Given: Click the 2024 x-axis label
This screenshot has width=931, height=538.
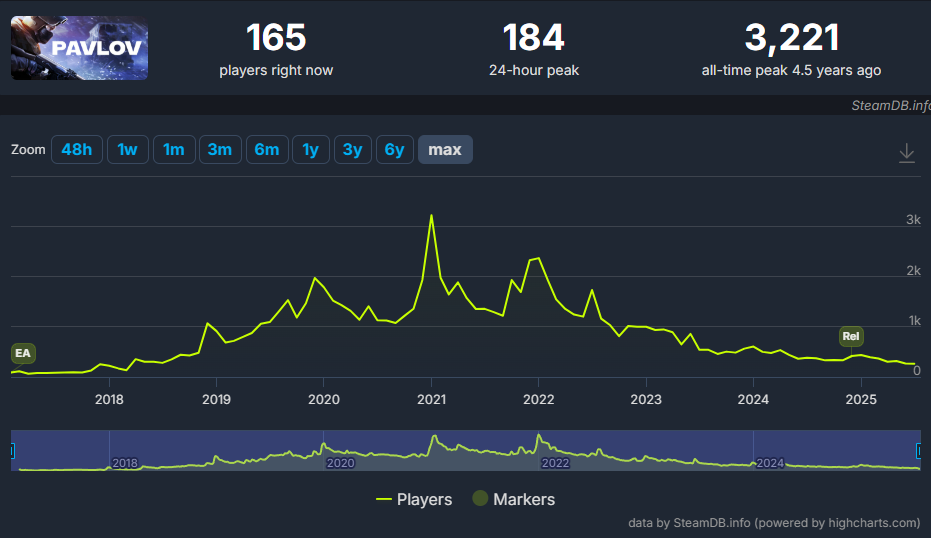Looking at the screenshot, I should coord(753,399).
